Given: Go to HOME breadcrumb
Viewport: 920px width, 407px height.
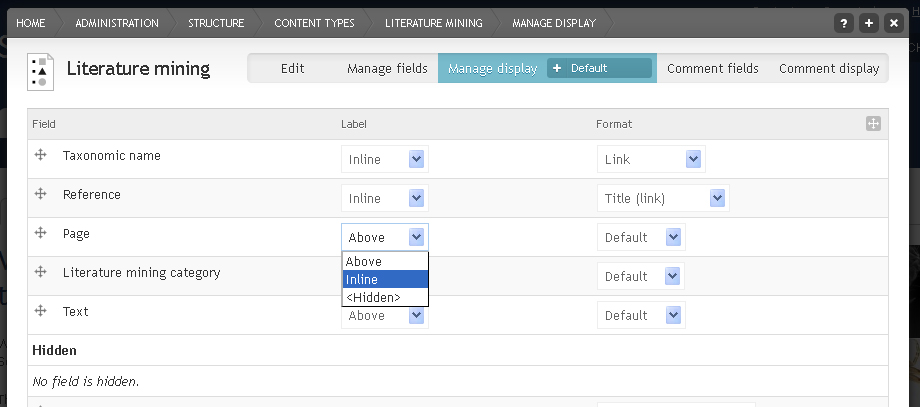Looking at the screenshot, I should tap(31, 23).
